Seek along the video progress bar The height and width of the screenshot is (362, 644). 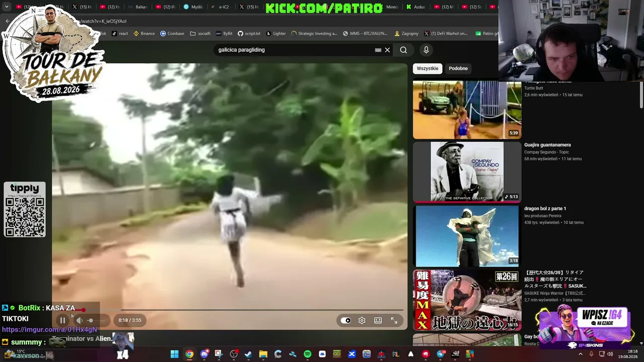point(229,310)
